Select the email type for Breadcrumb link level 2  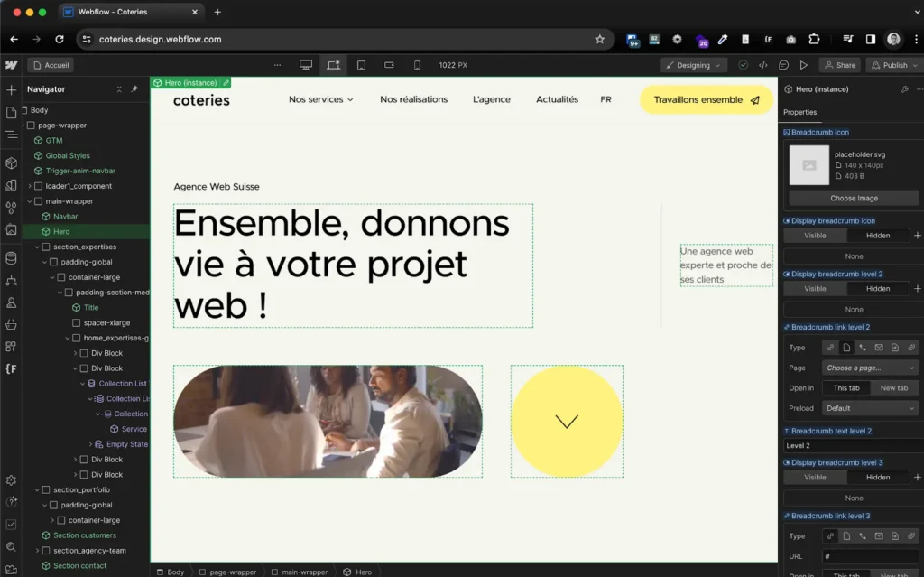point(879,348)
